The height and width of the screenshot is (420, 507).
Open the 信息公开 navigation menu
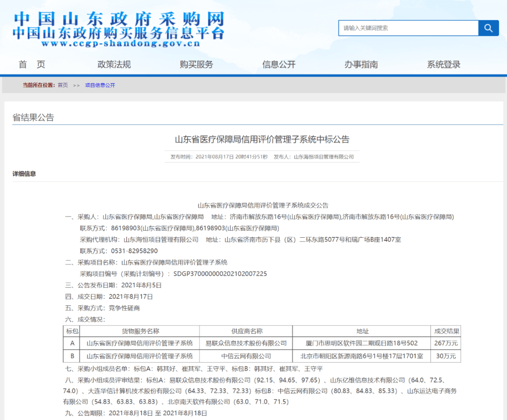(279, 64)
